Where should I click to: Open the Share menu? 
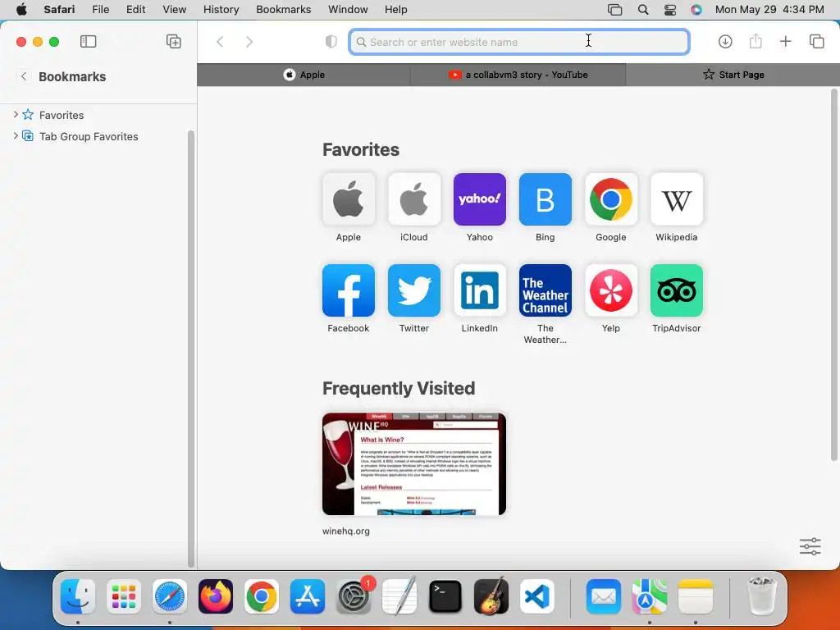(756, 41)
